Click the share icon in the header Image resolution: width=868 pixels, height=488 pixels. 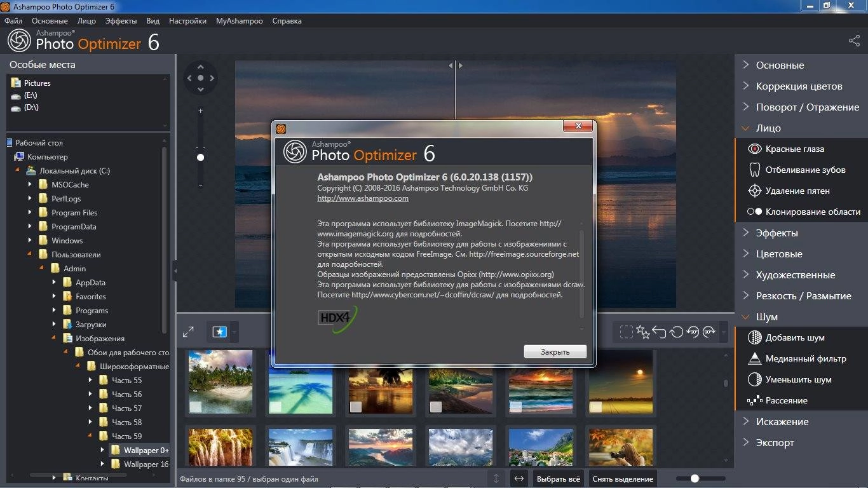tap(854, 41)
